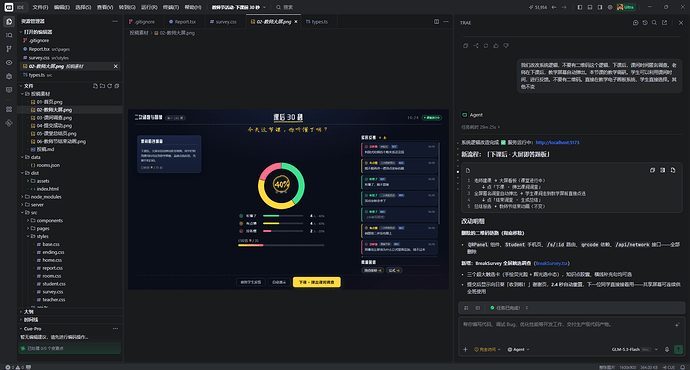This screenshot has height=370, width=690.
Task: Open TRAE chat in a new window
Action: (x=664, y=22)
